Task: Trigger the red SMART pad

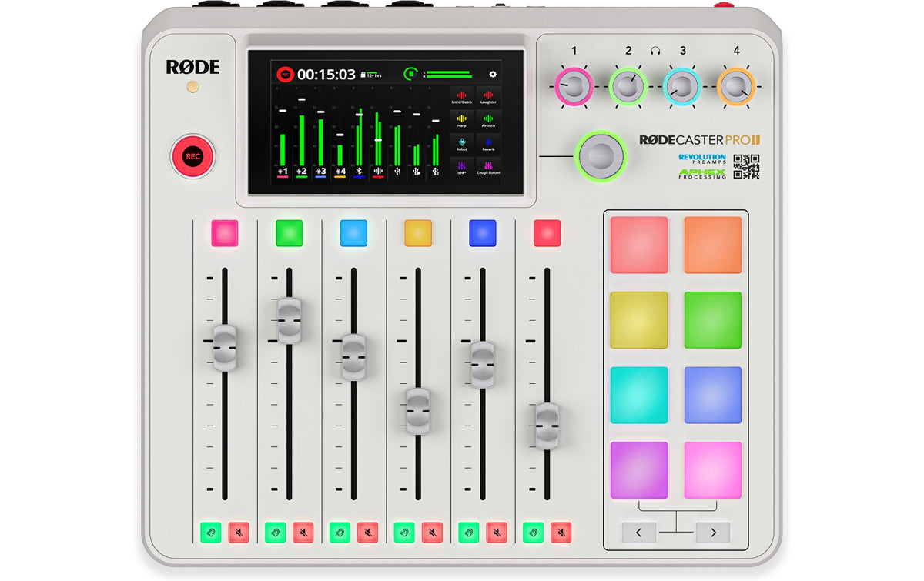Action: (x=639, y=245)
